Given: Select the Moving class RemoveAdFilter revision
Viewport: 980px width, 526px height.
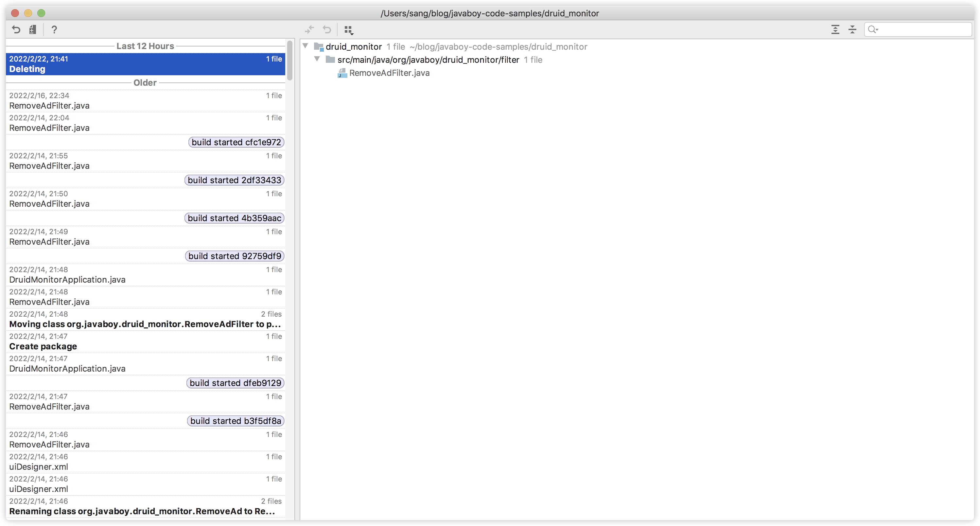Looking at the screenshot, I should tap(145, 320).
